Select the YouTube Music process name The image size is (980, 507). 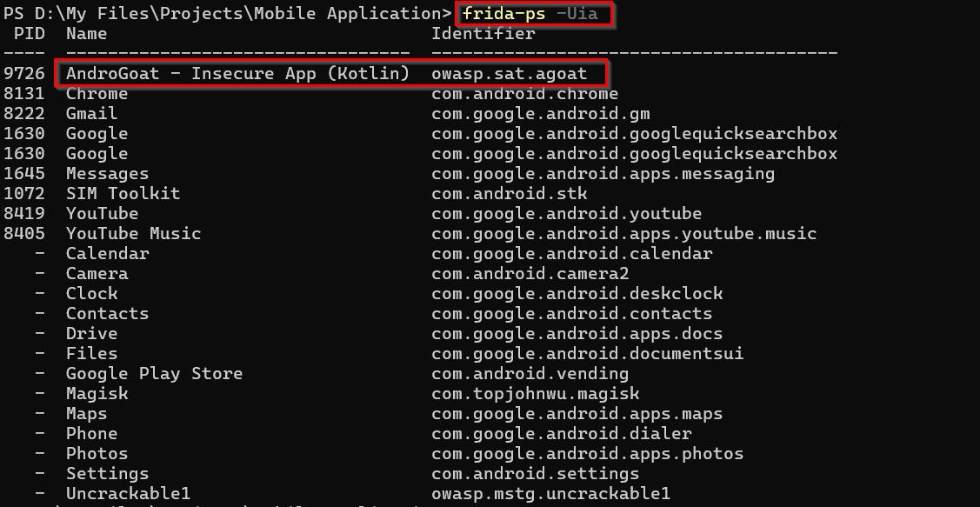(x=133, y=234)
